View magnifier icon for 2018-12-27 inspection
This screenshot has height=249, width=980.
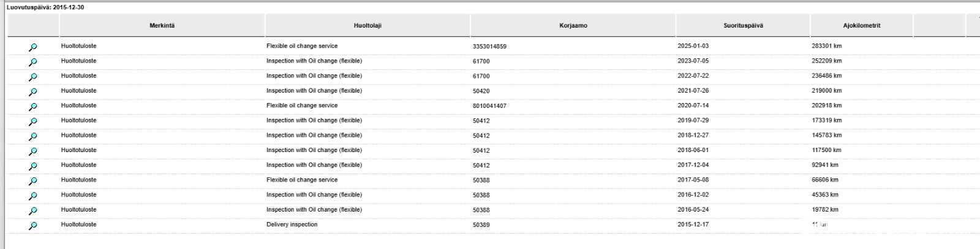33,136
